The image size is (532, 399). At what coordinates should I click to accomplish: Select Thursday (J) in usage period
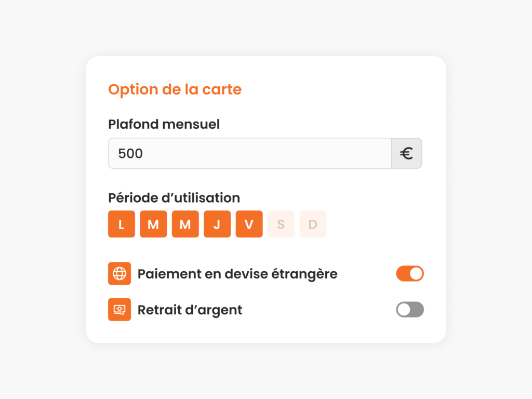point(217,224)
